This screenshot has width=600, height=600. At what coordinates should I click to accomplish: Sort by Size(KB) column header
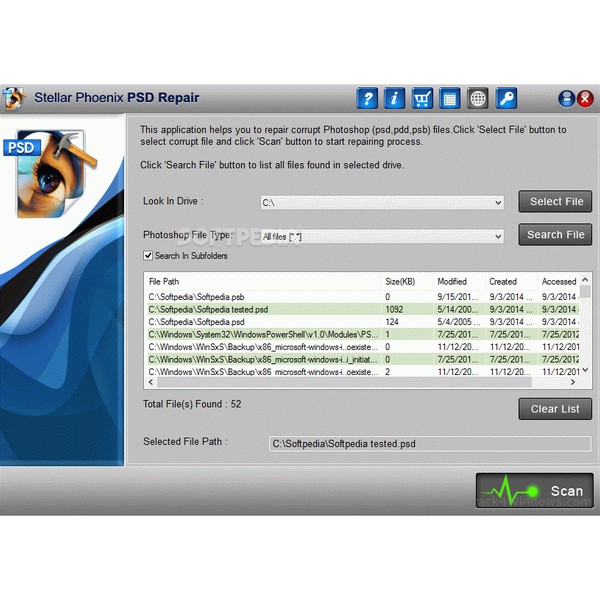click(x=407, y=282)
